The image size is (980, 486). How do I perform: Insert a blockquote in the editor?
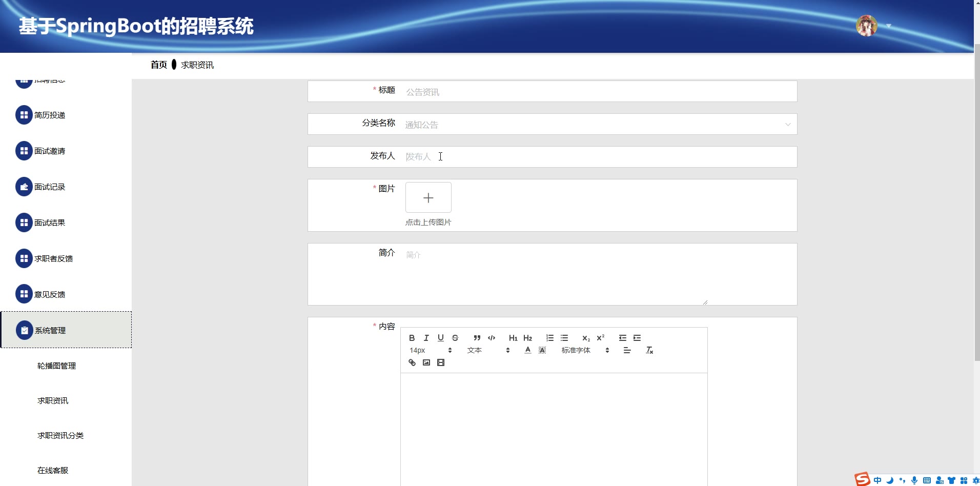[477, 338]
